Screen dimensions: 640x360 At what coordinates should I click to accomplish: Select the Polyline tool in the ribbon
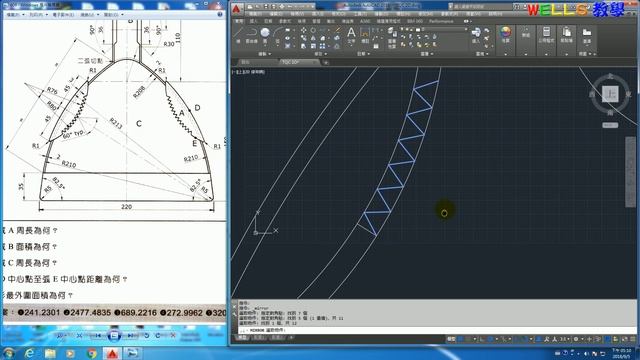click(251, 35)
